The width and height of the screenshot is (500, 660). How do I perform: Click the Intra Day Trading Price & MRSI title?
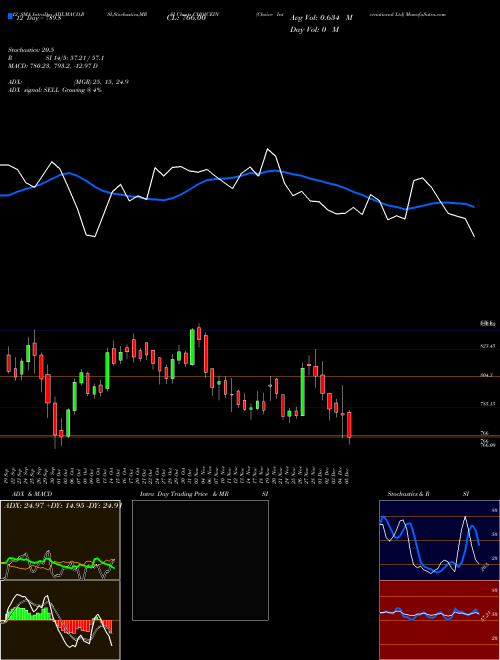(204, 494)
